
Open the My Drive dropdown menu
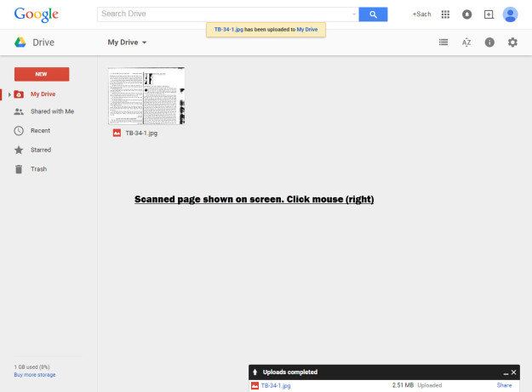point(128,42)
